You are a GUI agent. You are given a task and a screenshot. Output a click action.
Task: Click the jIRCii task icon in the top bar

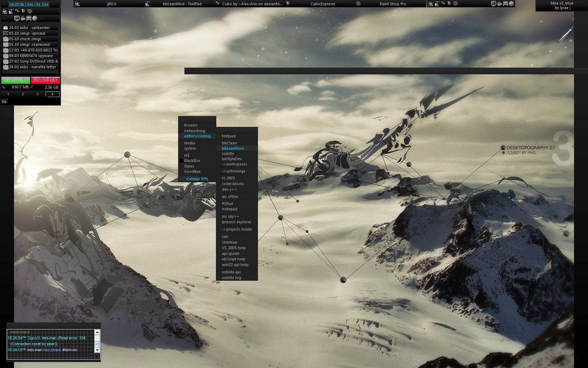pyautogui.click(x=77, y=4)
